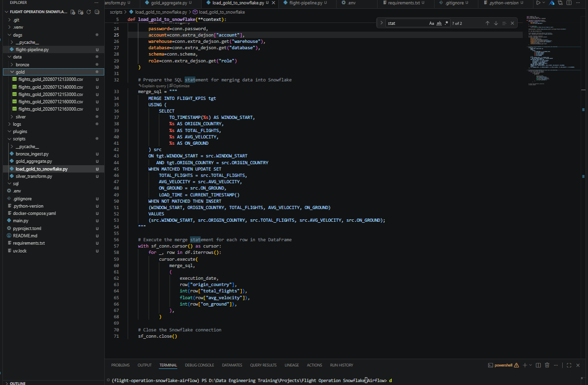This screenshot has height=385, width=588.
Task: Go to previous find match
Action: coord(487,23)
